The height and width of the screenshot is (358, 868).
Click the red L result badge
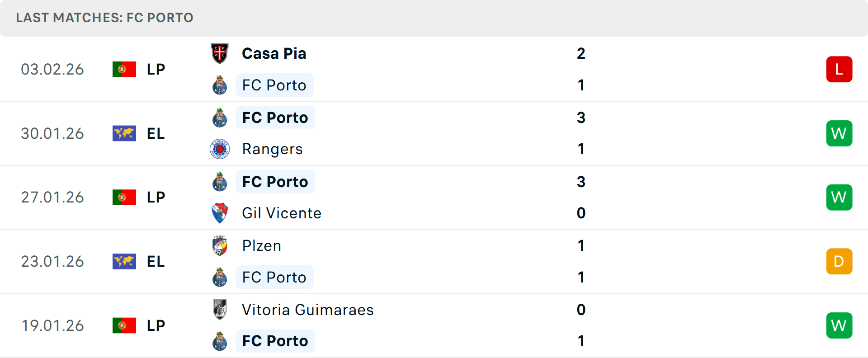click(839, 69)
